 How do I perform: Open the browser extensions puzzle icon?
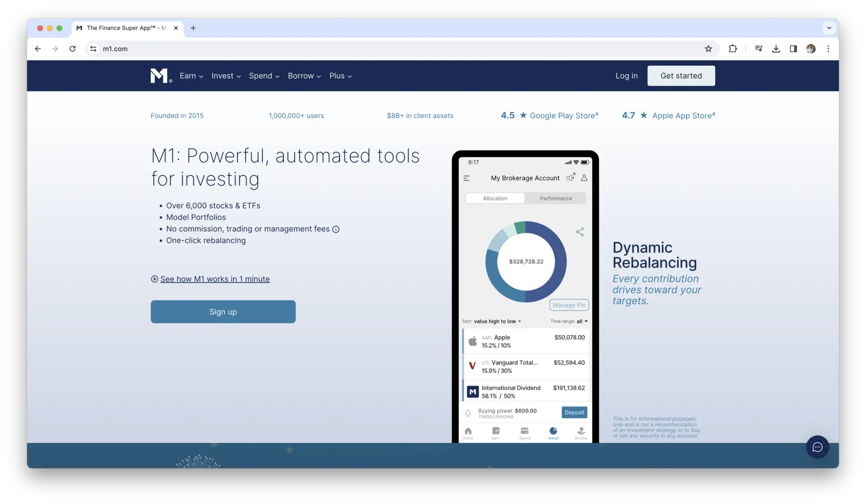pos(732,49)
